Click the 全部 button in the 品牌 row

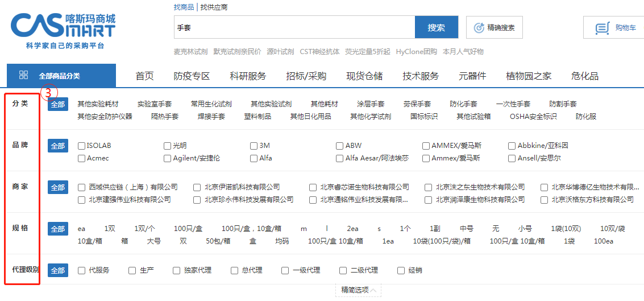click(58, 146)
